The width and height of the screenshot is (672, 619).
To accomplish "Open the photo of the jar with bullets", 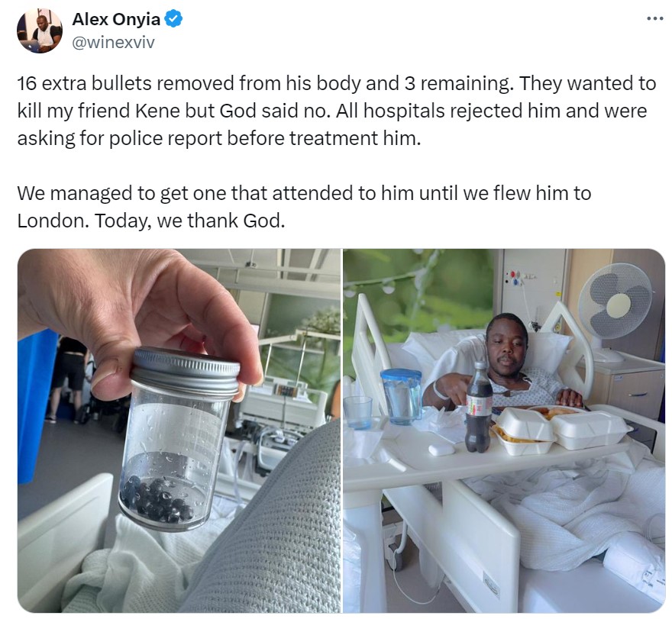I will pyautogui.click(x=179, y=430).
